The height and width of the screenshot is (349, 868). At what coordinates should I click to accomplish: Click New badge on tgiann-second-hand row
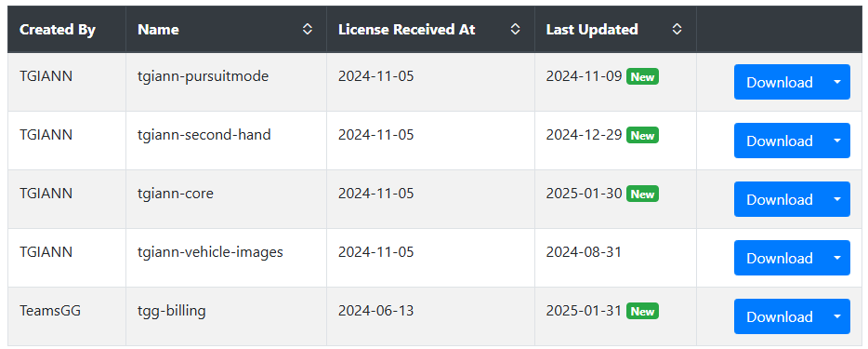643,136
